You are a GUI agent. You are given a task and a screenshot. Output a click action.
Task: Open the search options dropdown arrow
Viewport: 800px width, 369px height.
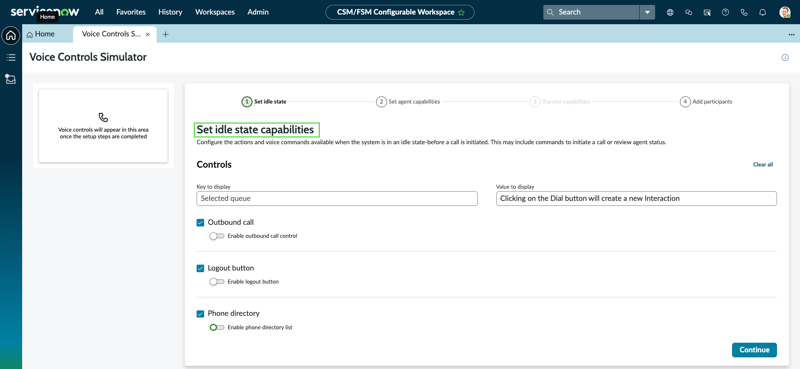[x=647, y=12]
